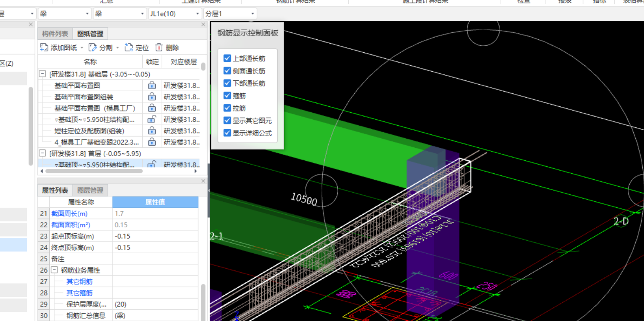Toggle 显示详细公式 checkbox

coord(227,133)
